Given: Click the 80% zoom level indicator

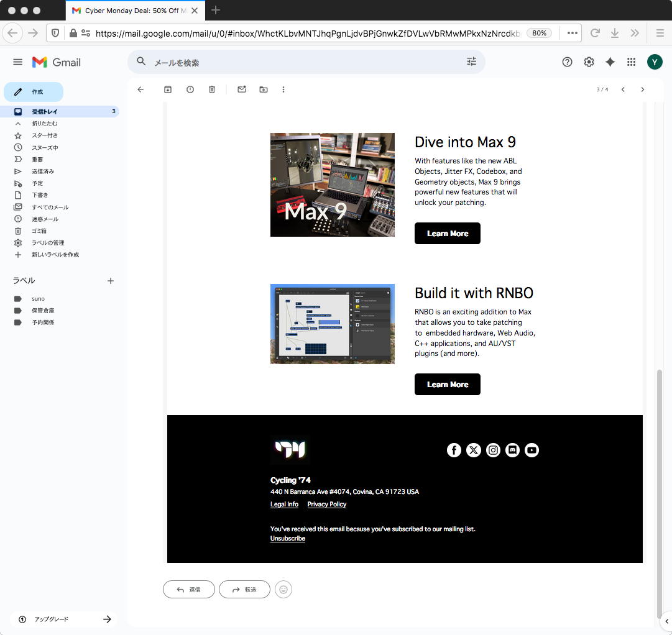Looking at the screenshot, I should (x=539, y=33).
